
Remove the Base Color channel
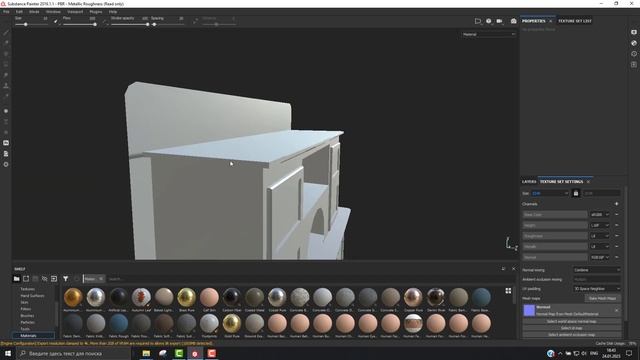tap(616, 214)
